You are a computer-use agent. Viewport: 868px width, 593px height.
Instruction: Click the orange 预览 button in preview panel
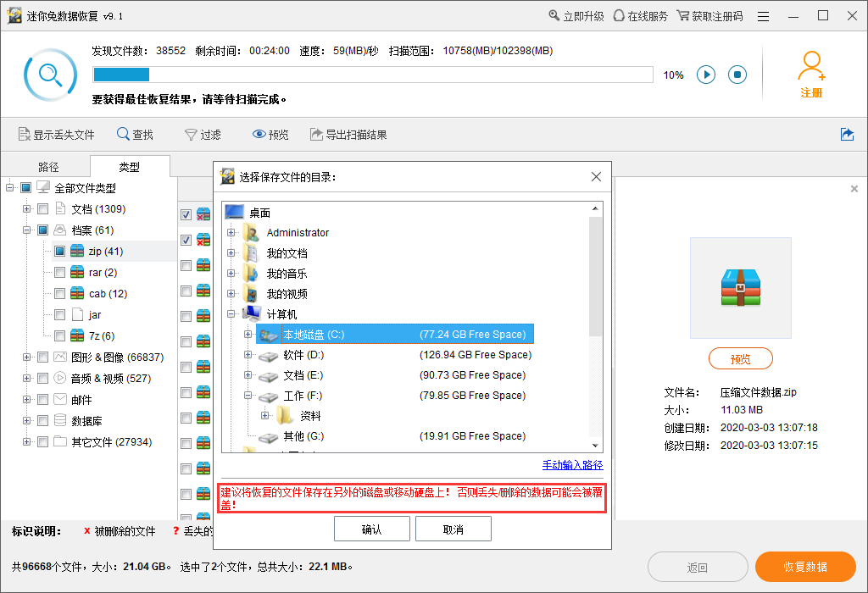click(x=741, y=358)
